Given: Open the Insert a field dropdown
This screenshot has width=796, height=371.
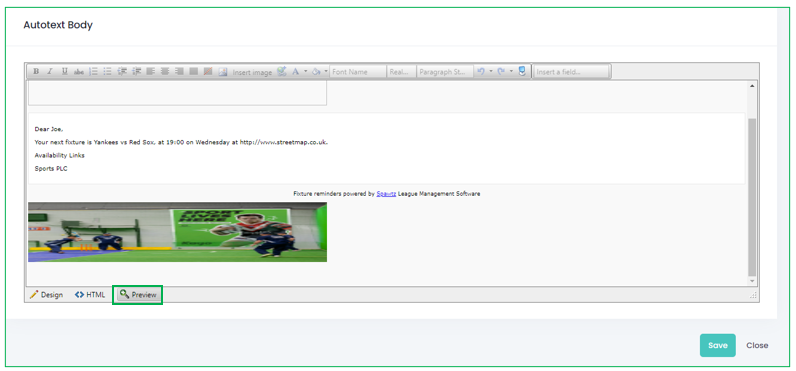Looking at the screenshot, I should pyautogui.click(x=572, y=72).
